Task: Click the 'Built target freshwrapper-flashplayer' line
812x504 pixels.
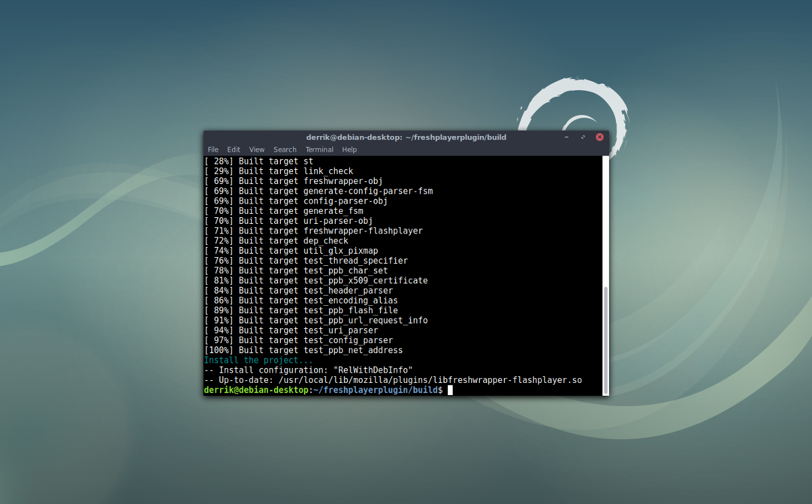Action: (x=313, y=231)
